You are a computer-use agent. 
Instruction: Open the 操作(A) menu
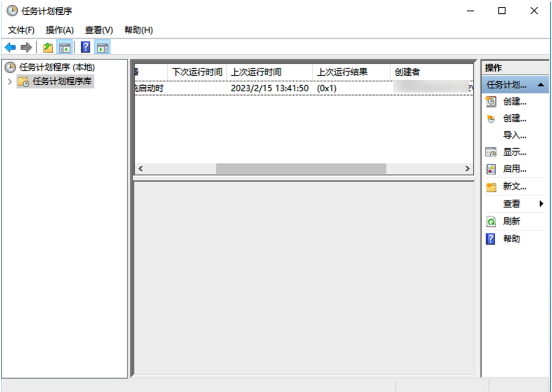tap(60, 30)
